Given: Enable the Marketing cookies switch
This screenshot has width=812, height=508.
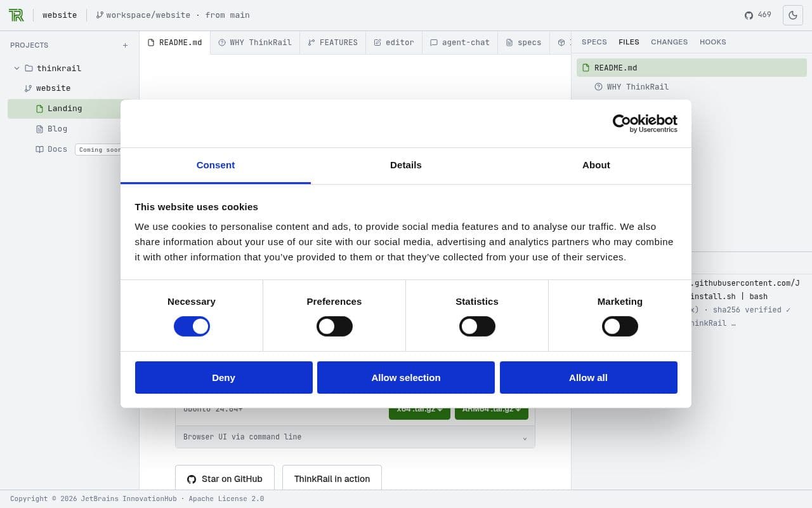Looking at the screenshot, I should coord(620,326).
